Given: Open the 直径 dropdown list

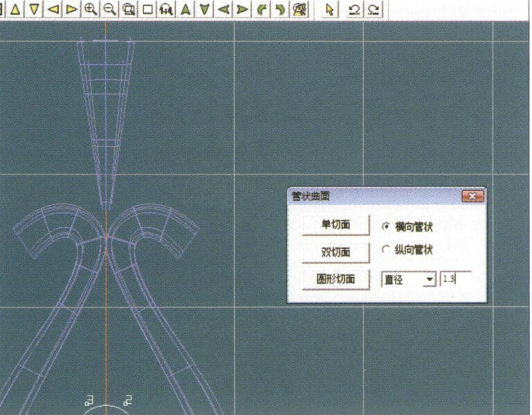Looking at the screenshot, I should (429, 280).
